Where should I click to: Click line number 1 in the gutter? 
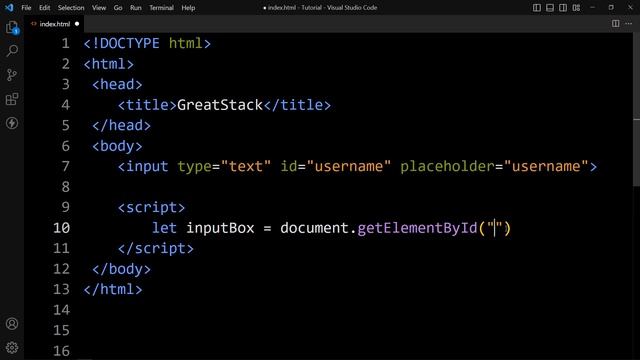(x=66, y=43)
